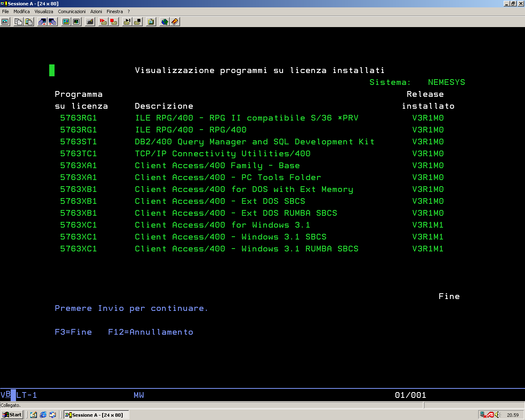This screenshot has height=420, width=525.
Task: Click the green cursor block on the terminal
Action: pyautogui.click(x=52, y=70)
